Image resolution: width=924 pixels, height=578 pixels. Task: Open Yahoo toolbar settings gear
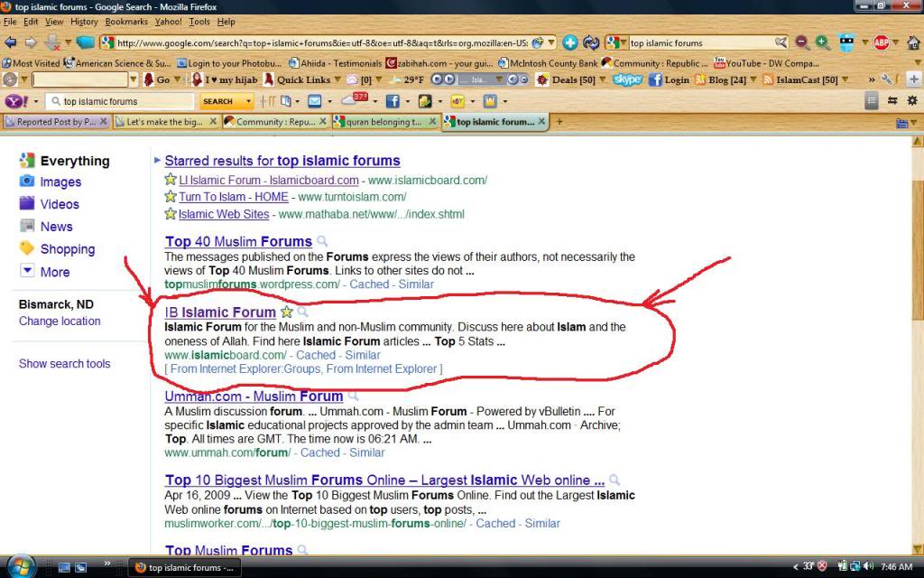912,101
